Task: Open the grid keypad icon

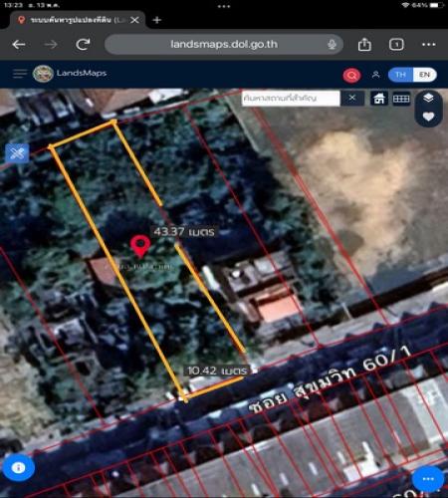Action: point(401,99)
